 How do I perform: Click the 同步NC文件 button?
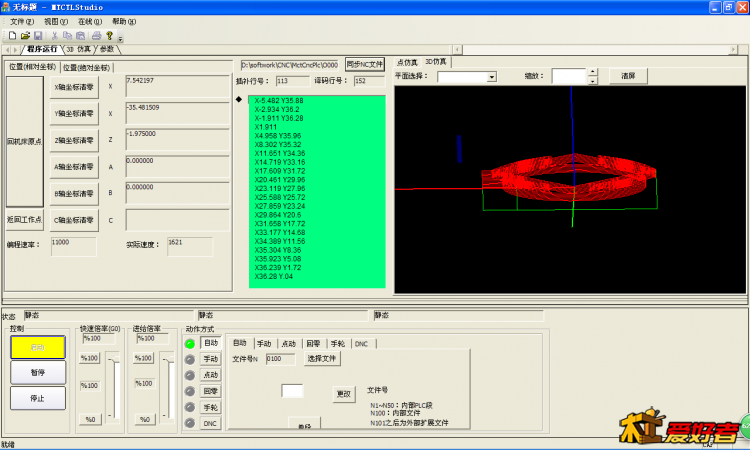[x=365, y=64]
